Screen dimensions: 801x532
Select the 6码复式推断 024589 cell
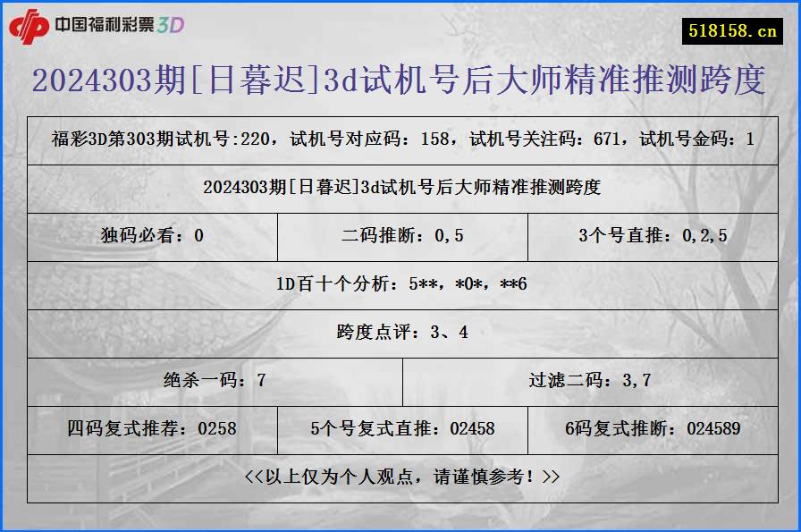pos(652,428)
